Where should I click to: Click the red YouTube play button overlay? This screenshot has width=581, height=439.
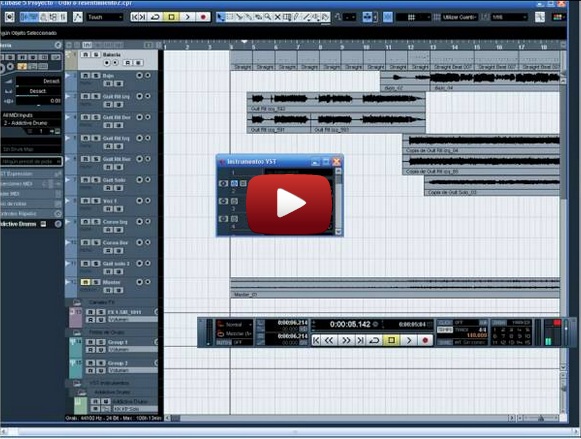coord(289,203)
